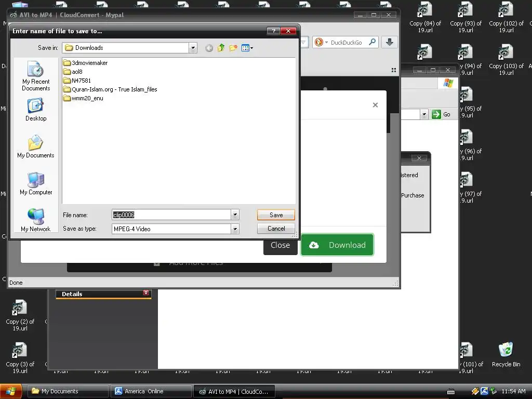The image size is (532, 399).
Task: Click the browser downloads arrow icon
Action: tap(390, 42)
